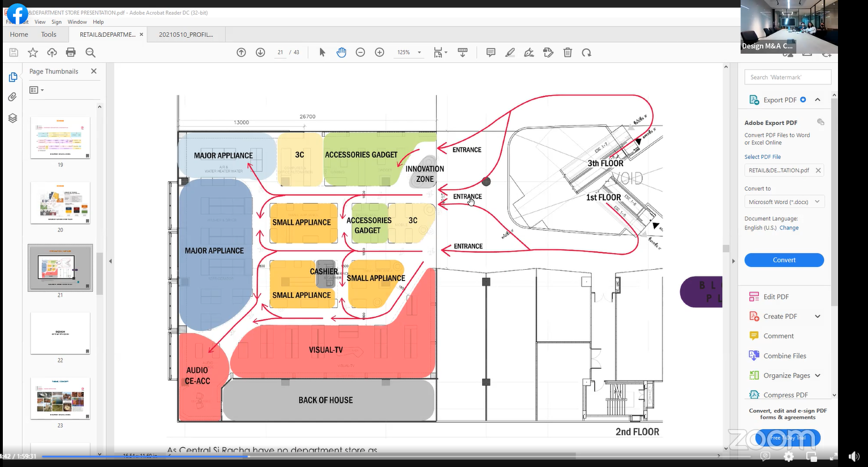Open the 125% zoom level dropdown
Image resolution: width=868 pixels, height=467 pixels.
(409, 53)
